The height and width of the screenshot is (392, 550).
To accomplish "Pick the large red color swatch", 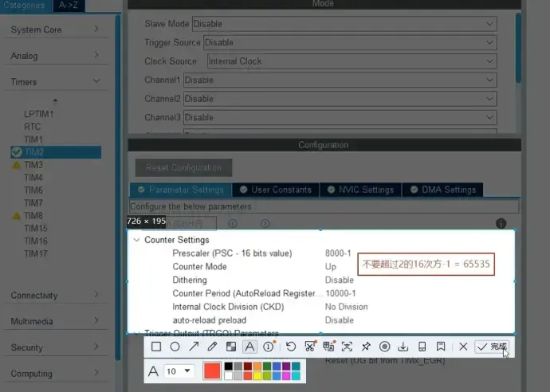I will tap(212, 371).
